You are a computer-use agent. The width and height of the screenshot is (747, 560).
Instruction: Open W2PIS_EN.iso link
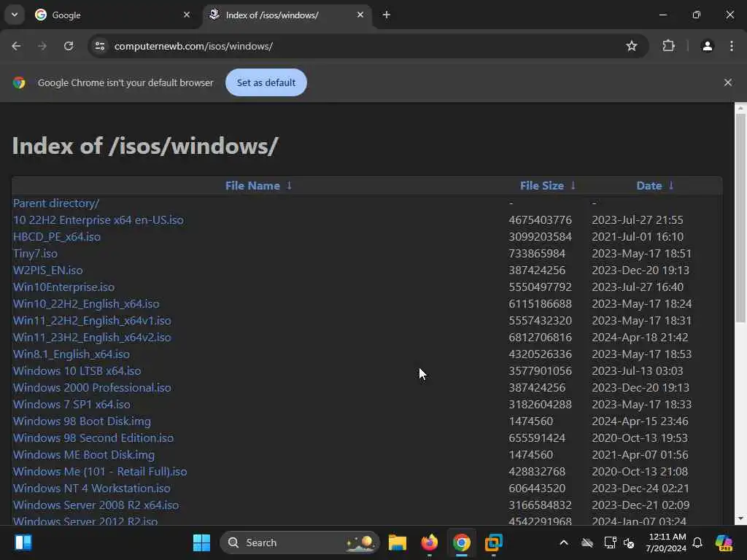47,270
